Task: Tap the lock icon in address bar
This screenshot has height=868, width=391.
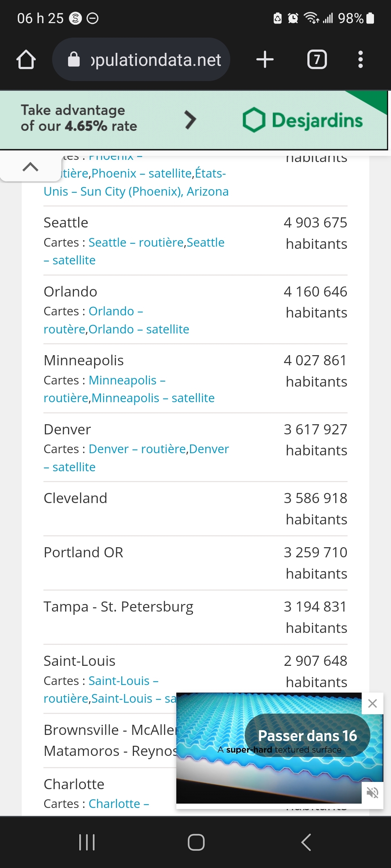Action: point(74,60)
